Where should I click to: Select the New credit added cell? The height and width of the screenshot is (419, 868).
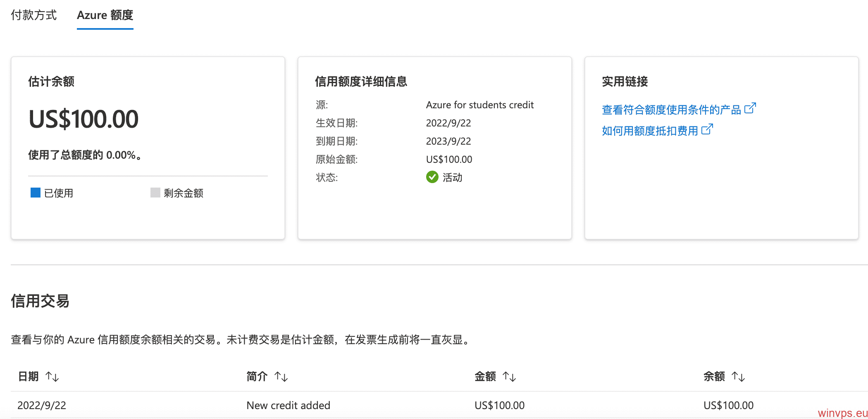click(x=289, y=405)
